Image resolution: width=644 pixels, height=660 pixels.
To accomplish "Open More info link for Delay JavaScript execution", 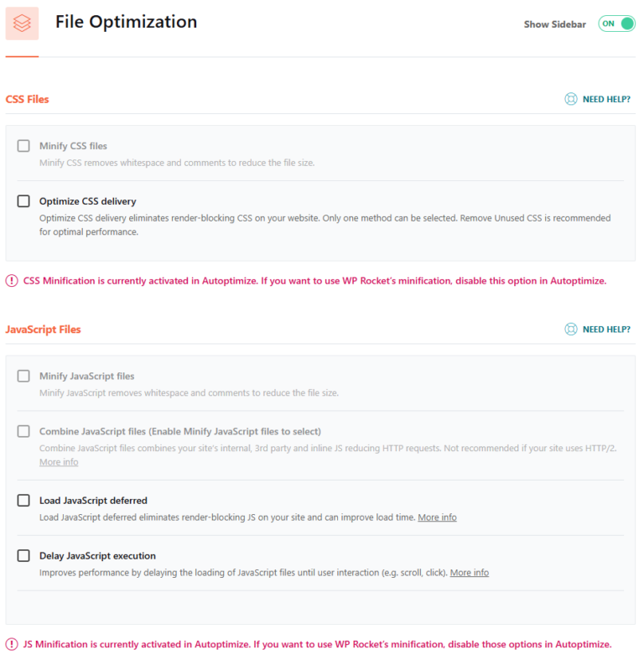I will [x=469, y=573].
